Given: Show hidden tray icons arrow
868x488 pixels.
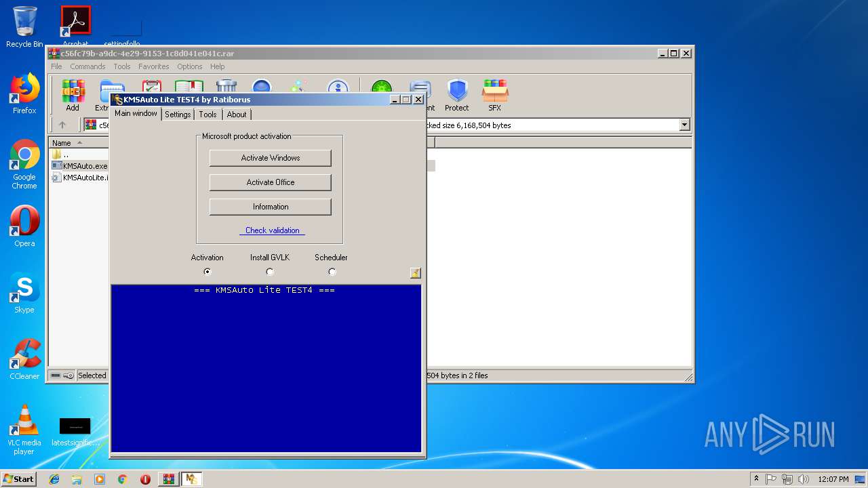Looking at the screenshot, I should [x=756, y=479].
